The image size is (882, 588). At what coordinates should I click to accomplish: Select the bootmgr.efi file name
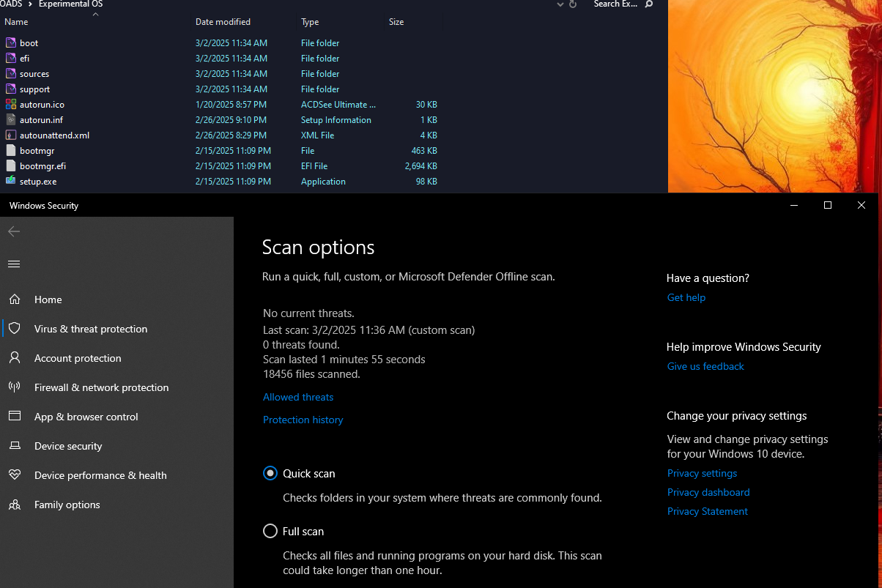pyautogui.click(x=42, y=166)
